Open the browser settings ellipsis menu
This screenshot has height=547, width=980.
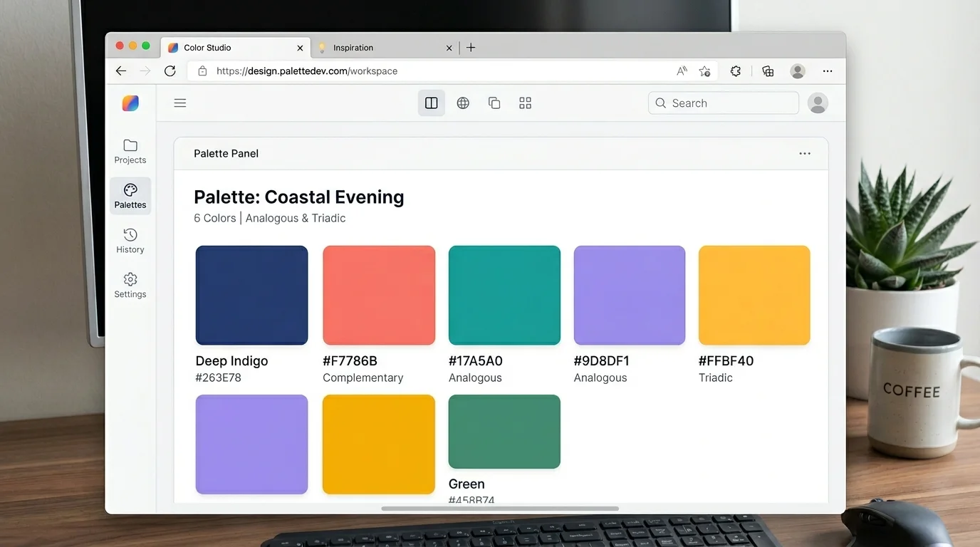click(828, 71)
